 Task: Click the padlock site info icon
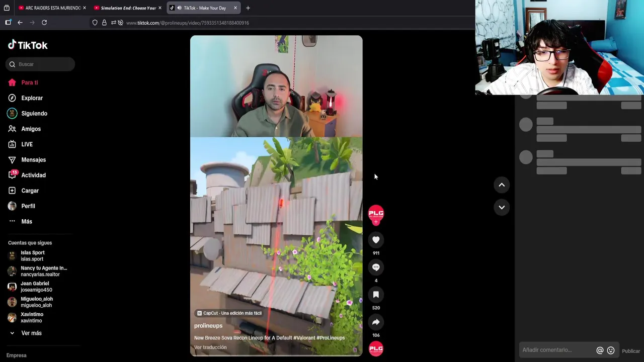(104, 23)
